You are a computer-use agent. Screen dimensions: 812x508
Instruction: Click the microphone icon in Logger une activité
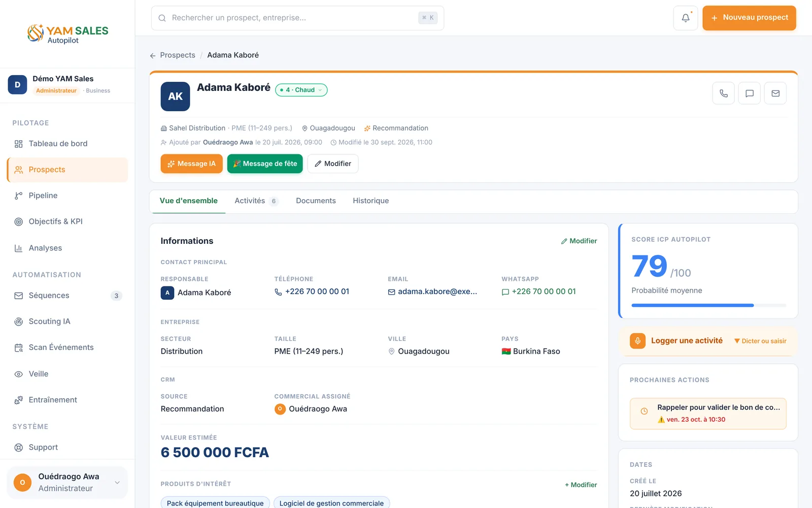tap(638, 341)
